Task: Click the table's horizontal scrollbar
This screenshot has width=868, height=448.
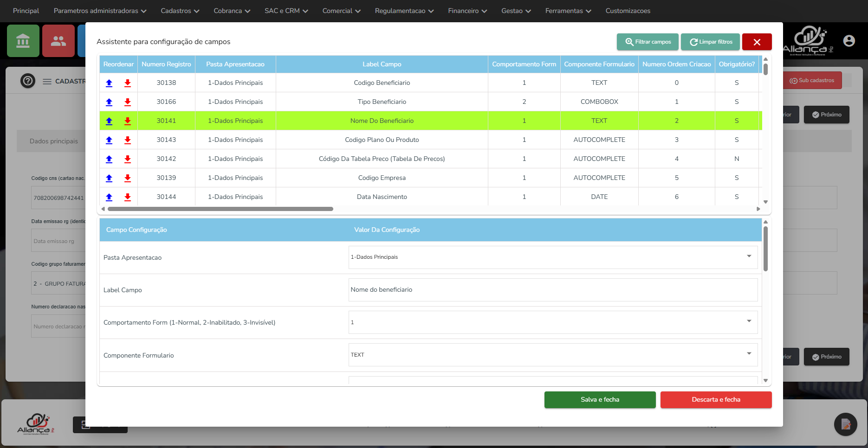Action: tap(220, 209)
